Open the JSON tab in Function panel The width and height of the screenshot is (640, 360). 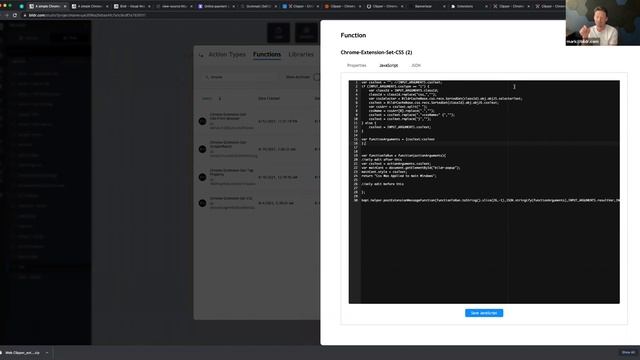point(416,65)
